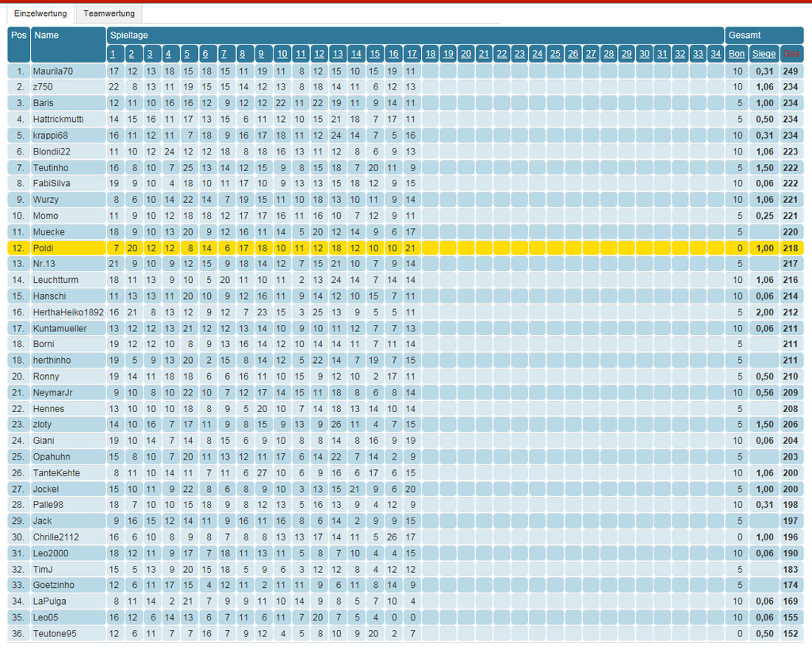The width and height of the screenshot is (812, 653).
Task: Select player name Opahuhn
Action: click(52, 457)
